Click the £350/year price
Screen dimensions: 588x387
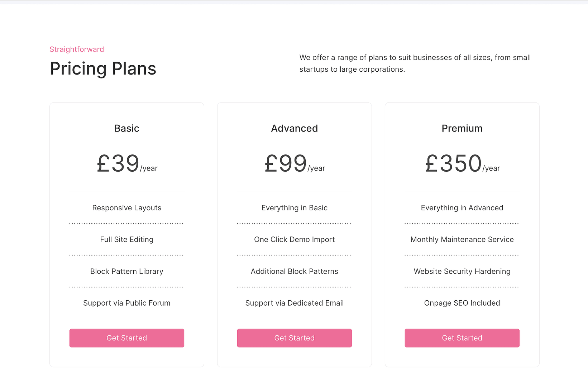click(x=462, y=164)
